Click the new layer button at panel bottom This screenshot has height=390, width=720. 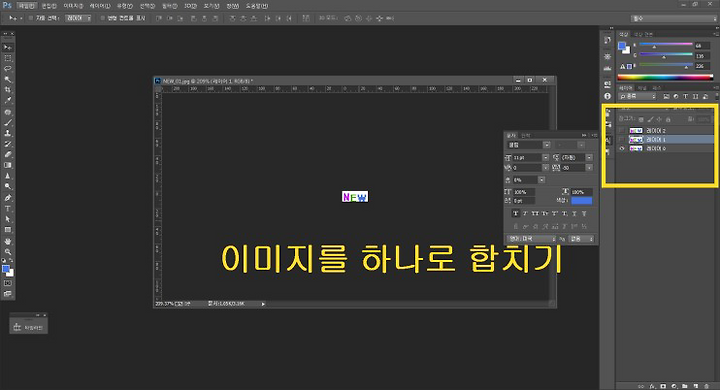point(696,386)
